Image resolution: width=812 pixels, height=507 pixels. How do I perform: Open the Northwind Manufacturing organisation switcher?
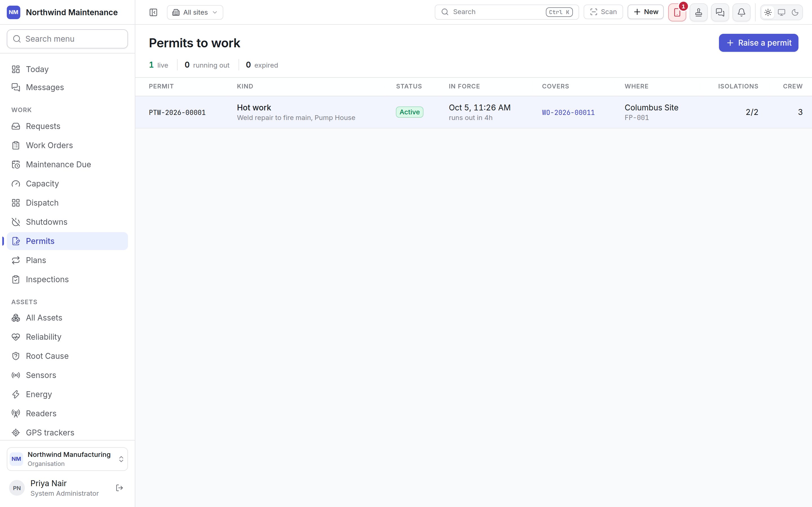(x=67, y=459)
